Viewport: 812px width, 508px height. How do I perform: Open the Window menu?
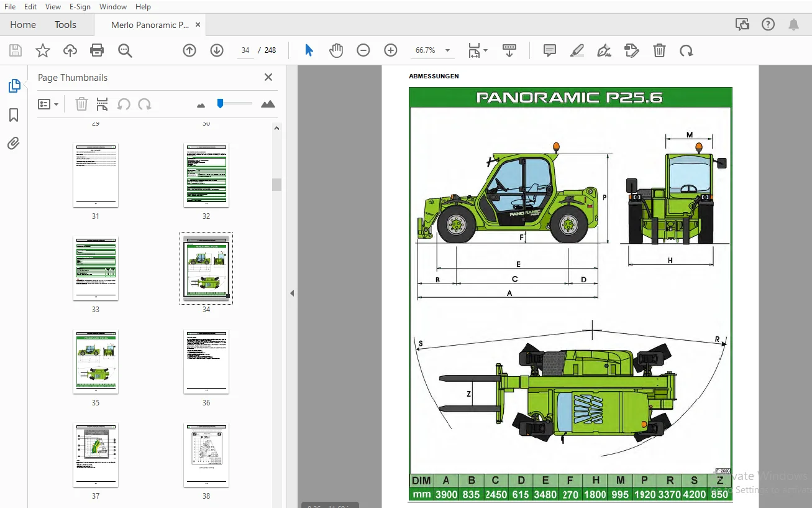113,6
